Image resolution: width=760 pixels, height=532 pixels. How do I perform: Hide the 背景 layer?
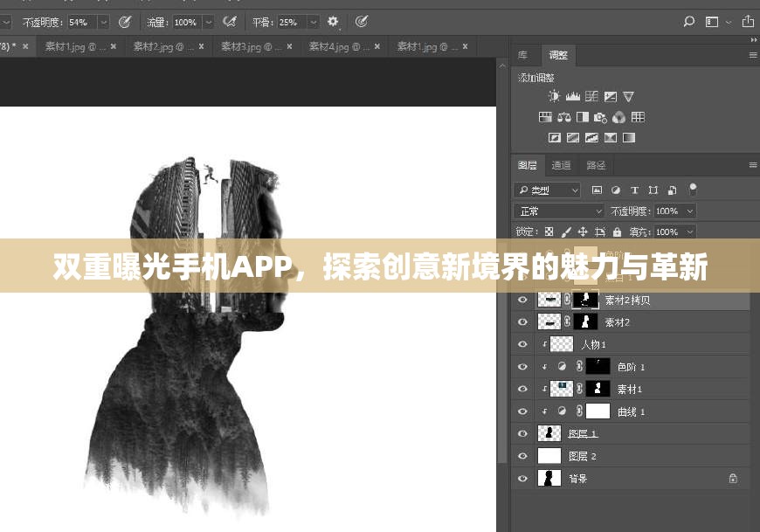522,478
